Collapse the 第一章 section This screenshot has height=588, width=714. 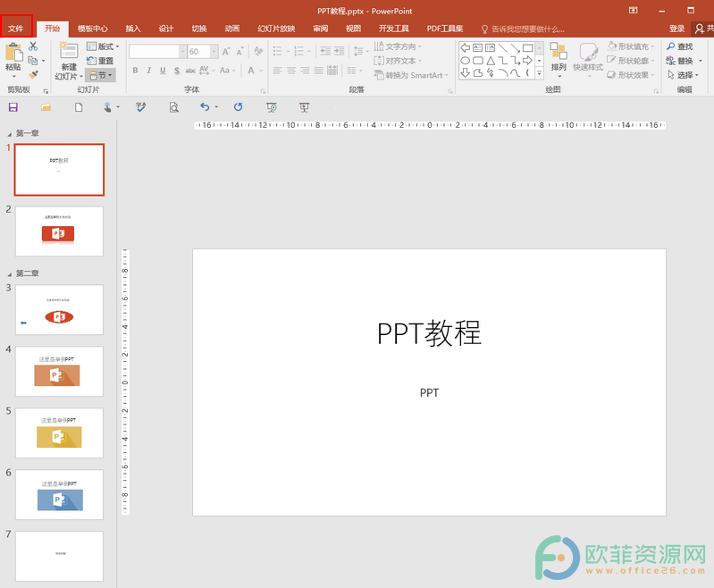[10, 134]
